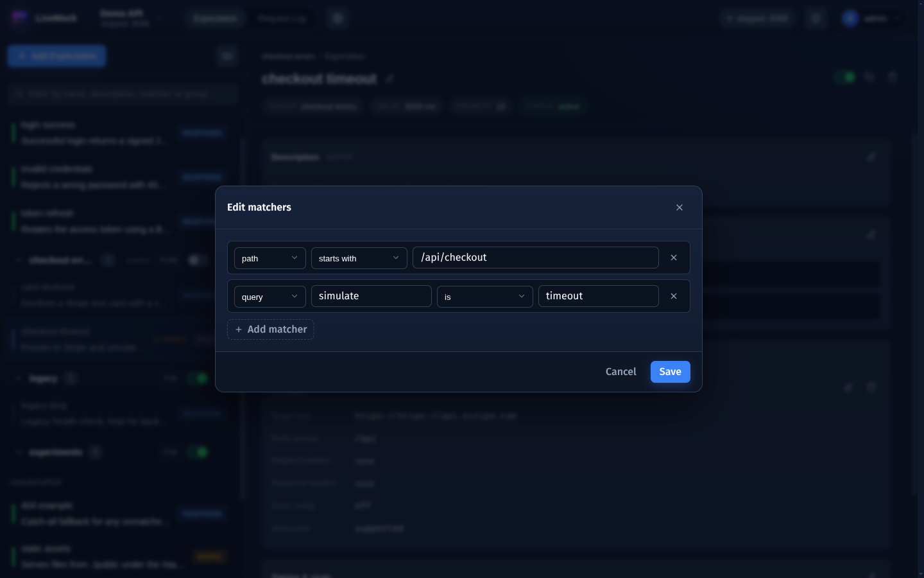Close the Edit matchers dialog
The width and height of the screenshot is (924, 578).
(680, 207)
